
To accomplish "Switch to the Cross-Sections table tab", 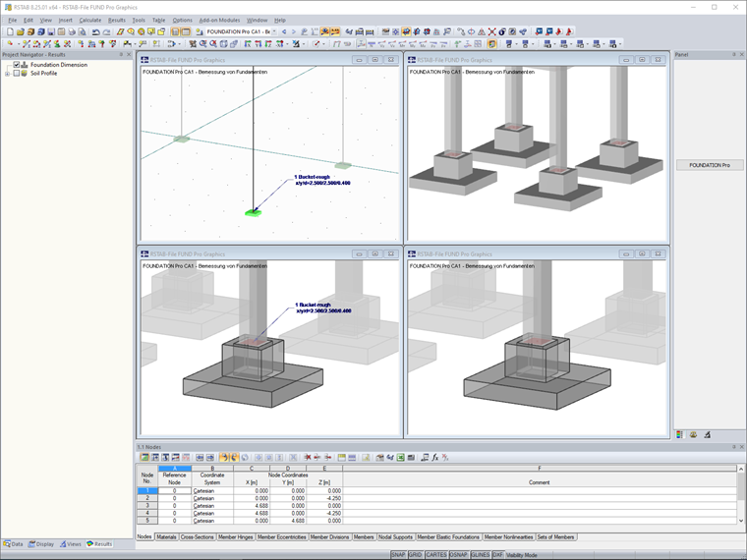I will (x=200, y=537).
